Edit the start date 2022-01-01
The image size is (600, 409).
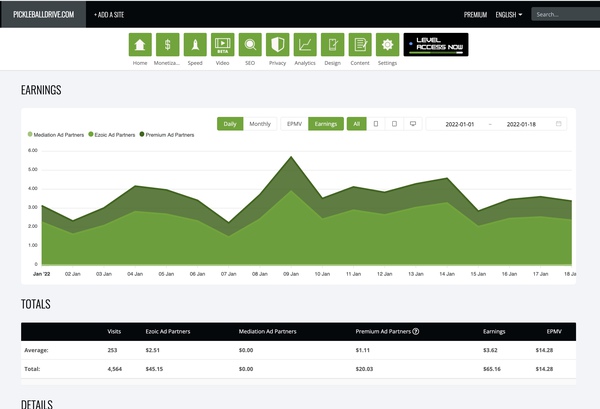pos(460,124)
